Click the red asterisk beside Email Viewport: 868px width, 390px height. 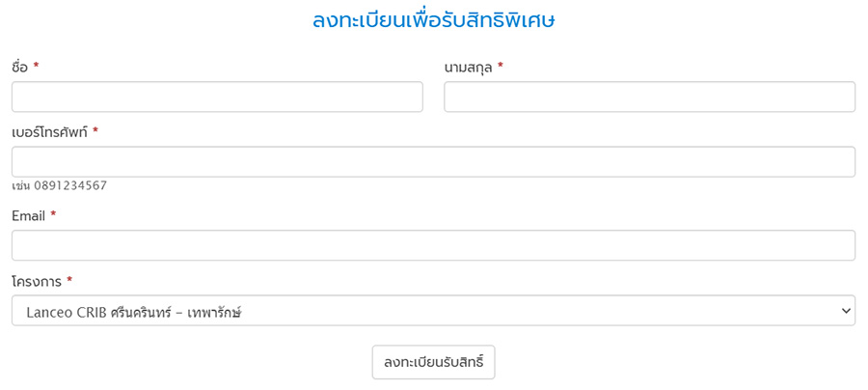click(x=53, y=216)
